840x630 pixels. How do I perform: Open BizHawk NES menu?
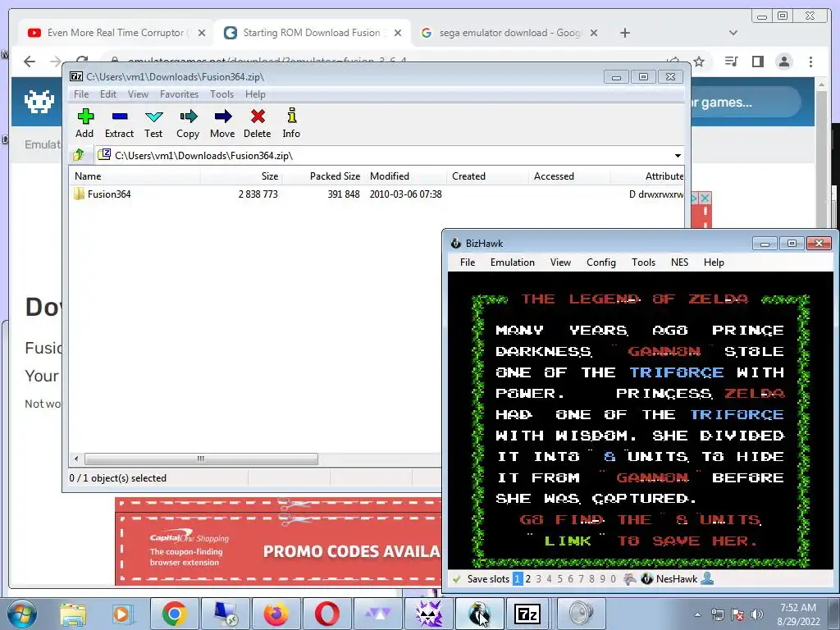coord(680,262)
